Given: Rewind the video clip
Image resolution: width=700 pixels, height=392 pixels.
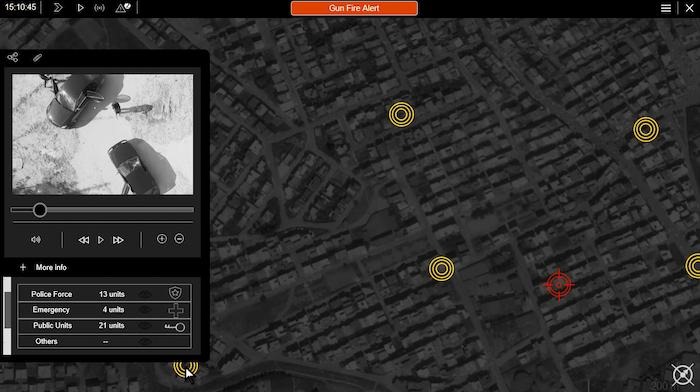Looking at the screenshot, I should [x=83, y=240].
